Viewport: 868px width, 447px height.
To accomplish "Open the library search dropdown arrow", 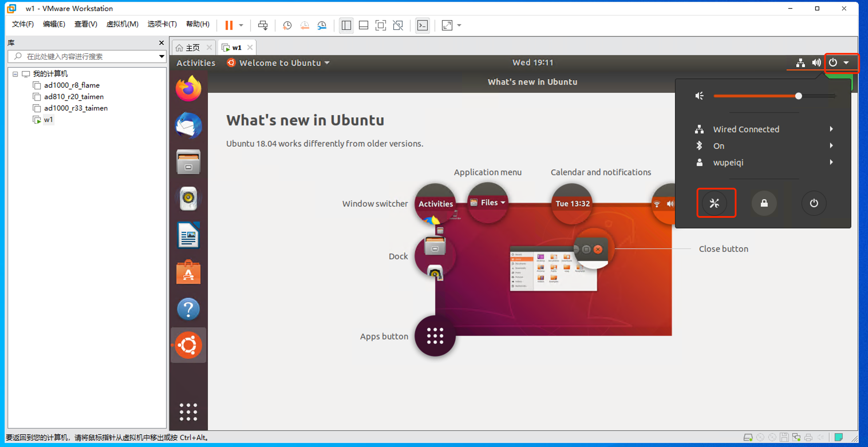I will click(162, 56).
